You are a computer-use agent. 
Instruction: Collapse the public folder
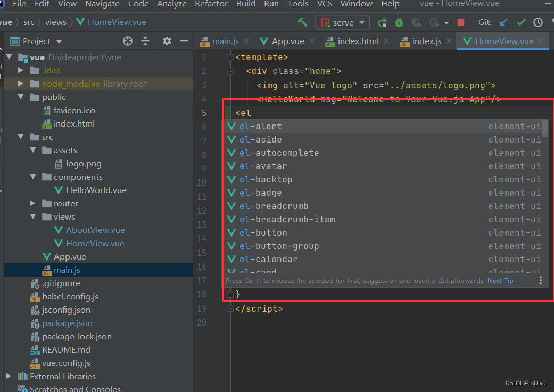pyautogui.click(x=21, y=97)
